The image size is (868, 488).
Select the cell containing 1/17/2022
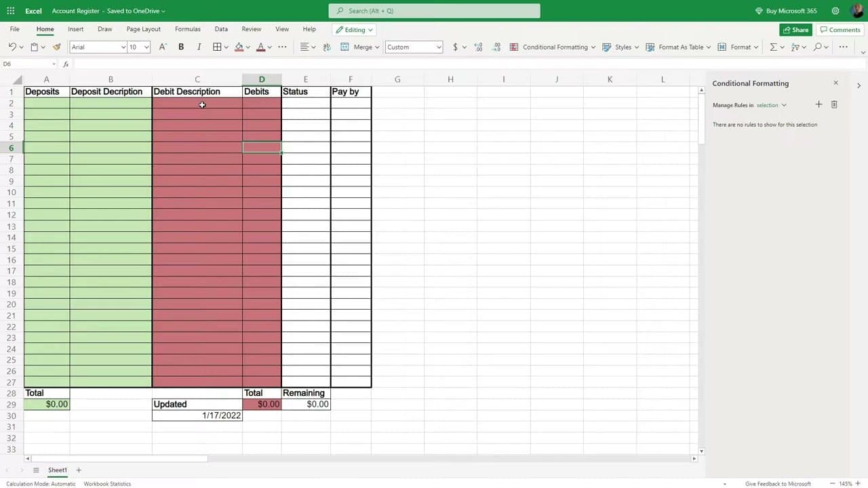click(197, 415)
